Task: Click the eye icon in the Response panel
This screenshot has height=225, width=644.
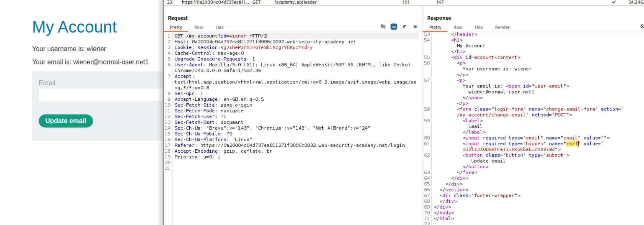Action: point(642,27)
